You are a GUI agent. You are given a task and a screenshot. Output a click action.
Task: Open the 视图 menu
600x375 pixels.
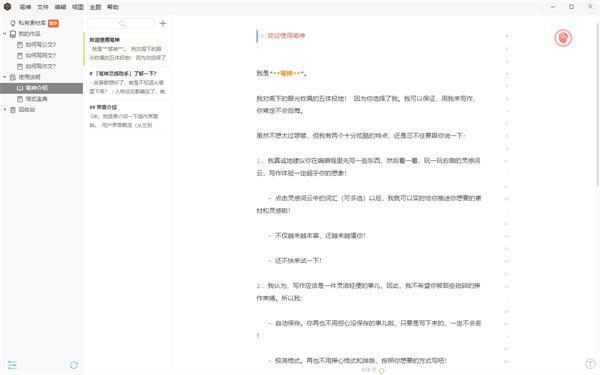tap(78, 7)
